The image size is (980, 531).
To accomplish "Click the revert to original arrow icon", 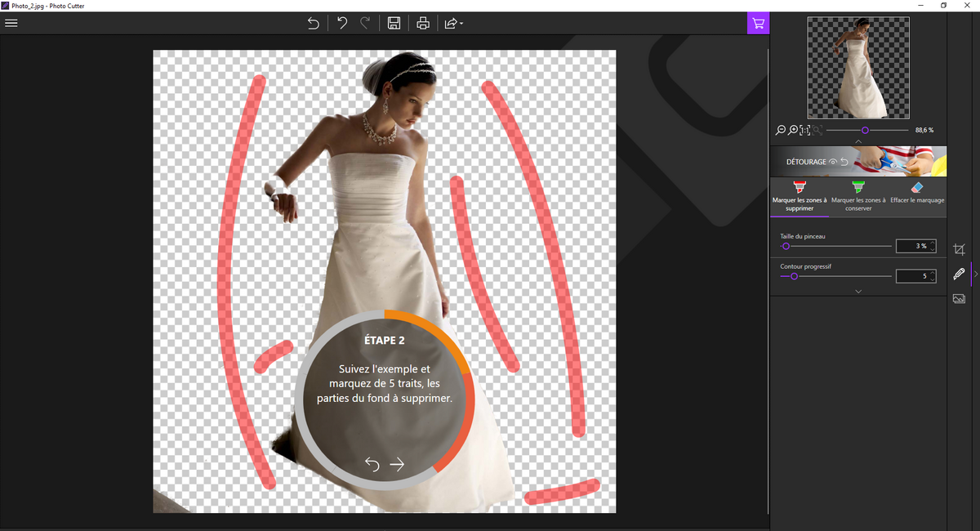I will (313, 23).
